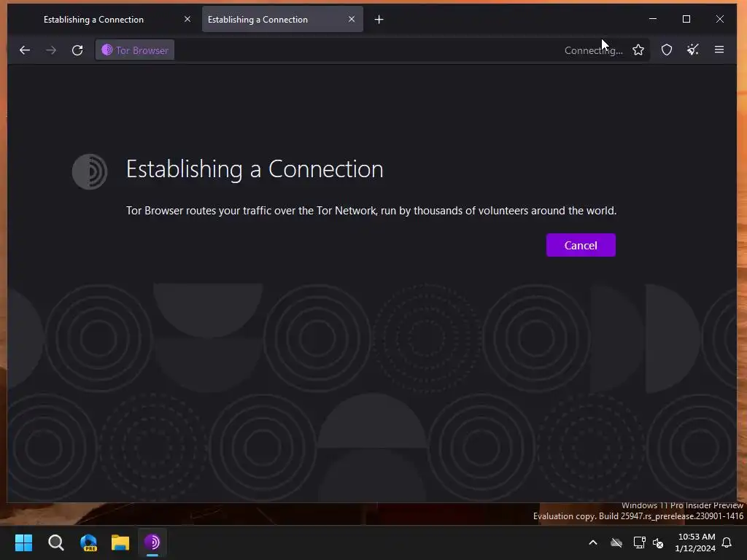747x560 pixels.
Task: Click the Tor Network description paragraph
Action: tap(371, 211)
